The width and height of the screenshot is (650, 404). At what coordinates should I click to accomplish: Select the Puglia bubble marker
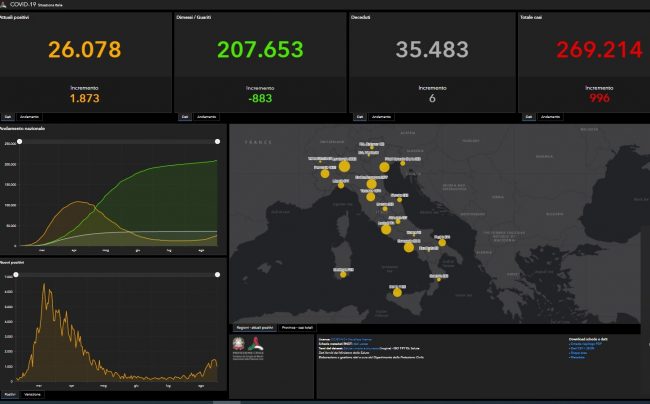click(442, 242)
